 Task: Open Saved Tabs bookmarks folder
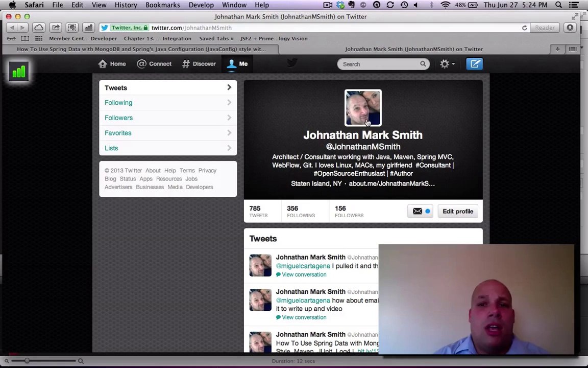tap(216, 38)
